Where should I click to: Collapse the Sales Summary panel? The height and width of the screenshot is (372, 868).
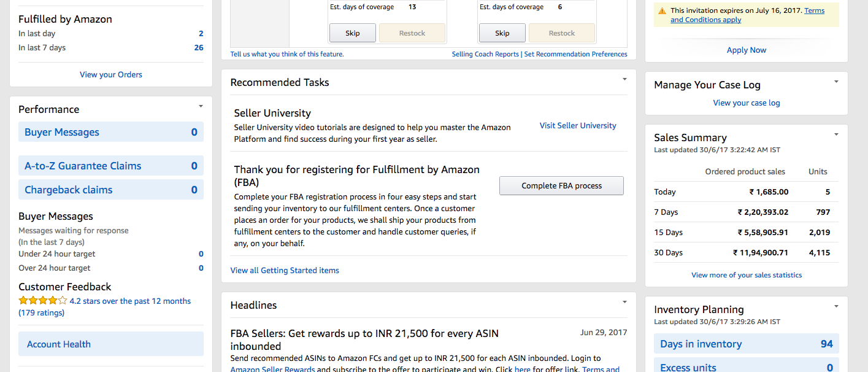point(835,134)
